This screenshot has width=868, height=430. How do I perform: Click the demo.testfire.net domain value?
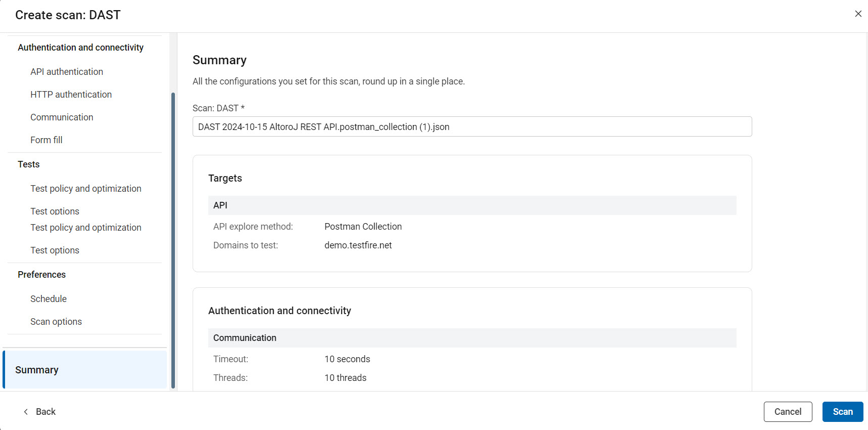click(x=358, y=245)
